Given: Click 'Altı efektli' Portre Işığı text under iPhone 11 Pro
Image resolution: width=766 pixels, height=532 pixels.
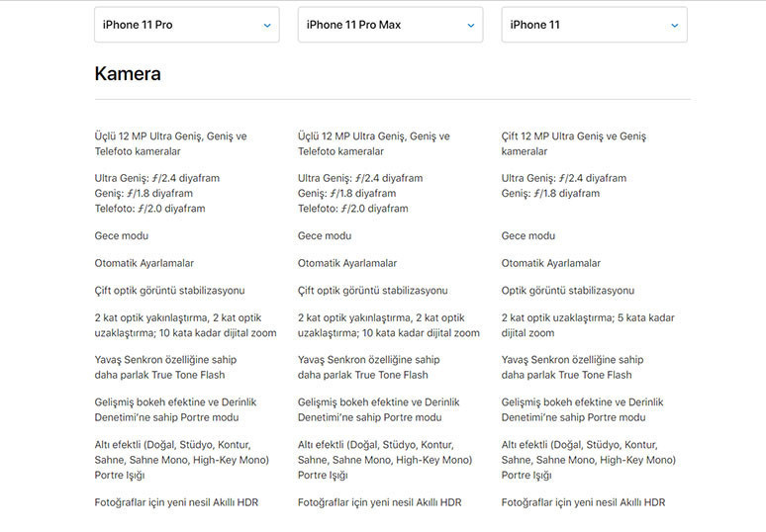Looking at the screenshot, I should [x=182, y=460].
